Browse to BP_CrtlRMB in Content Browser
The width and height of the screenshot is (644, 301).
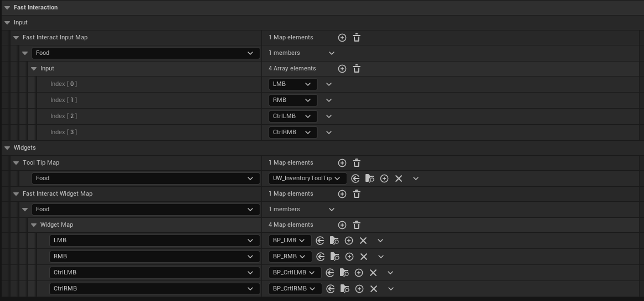click(344, 289)
